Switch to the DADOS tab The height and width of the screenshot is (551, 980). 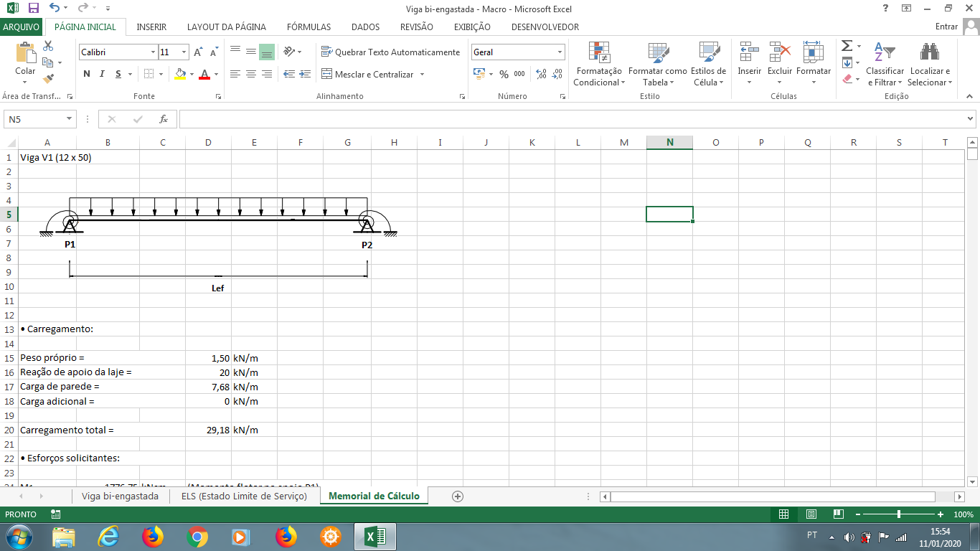[x=366, y=27]
